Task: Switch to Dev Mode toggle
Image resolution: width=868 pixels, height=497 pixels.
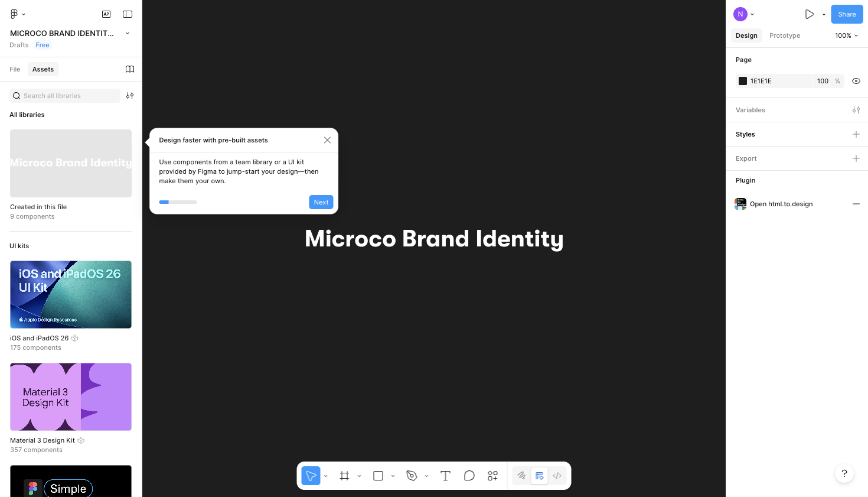Action: tap(557, 476)
